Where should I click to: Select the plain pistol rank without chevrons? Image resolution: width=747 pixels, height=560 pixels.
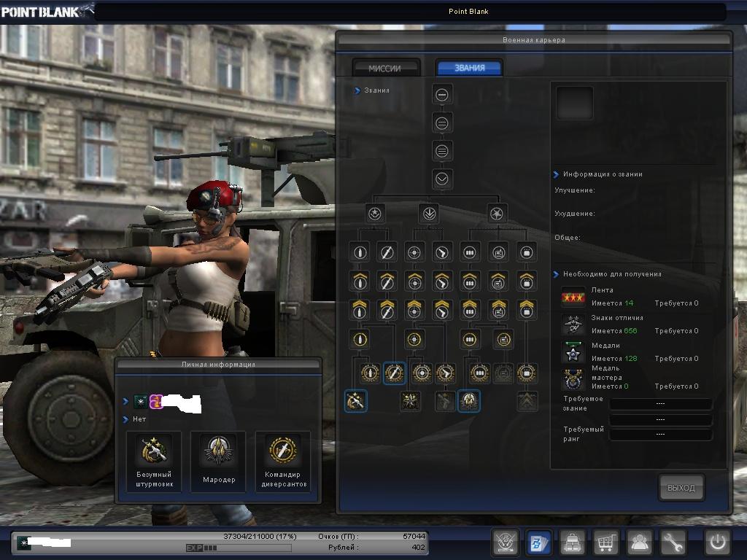(442, 252)
